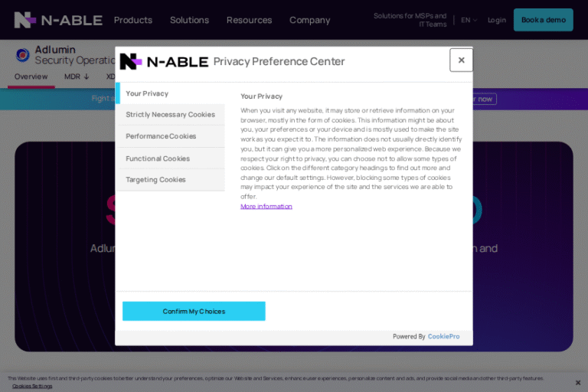Click the Book a demo button
Viewport: 588px width, 392px height.
(x=543, y=20)
